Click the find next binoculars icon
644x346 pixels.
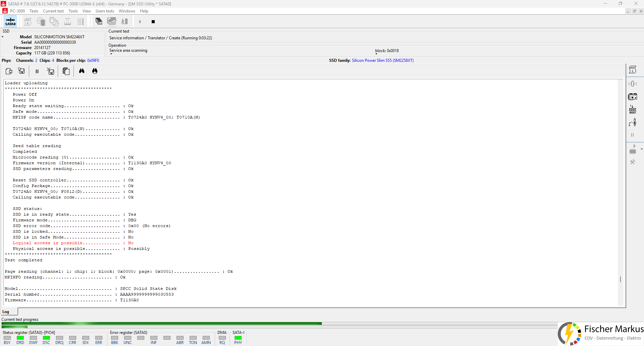tap(95, 71)
